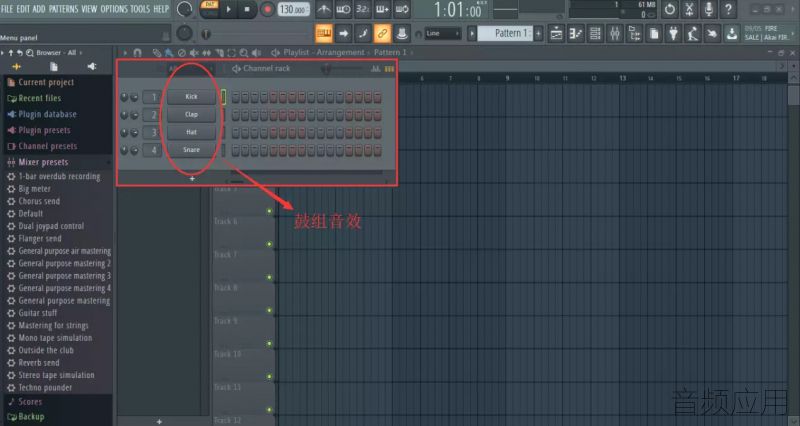Click the project picker pages icon
This screenshot has height=426, width=800.
[x=654, y=34]
